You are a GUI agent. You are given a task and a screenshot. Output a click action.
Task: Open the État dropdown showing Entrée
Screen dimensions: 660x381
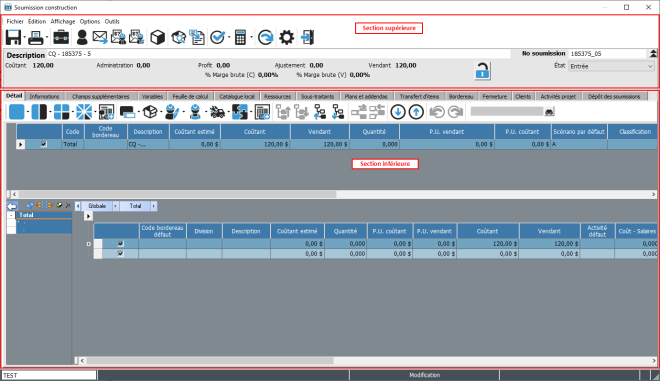pos(611,66)
